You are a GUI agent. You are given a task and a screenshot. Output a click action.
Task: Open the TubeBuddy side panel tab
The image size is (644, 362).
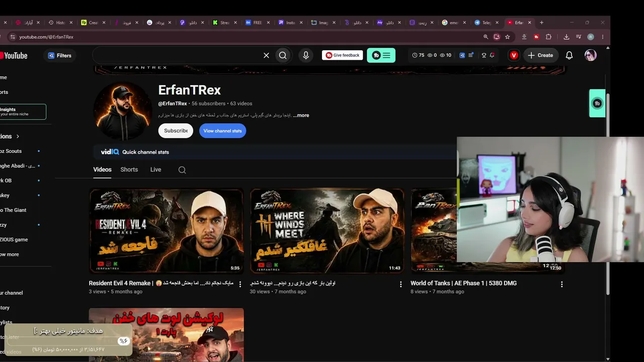tap(597, 103)
